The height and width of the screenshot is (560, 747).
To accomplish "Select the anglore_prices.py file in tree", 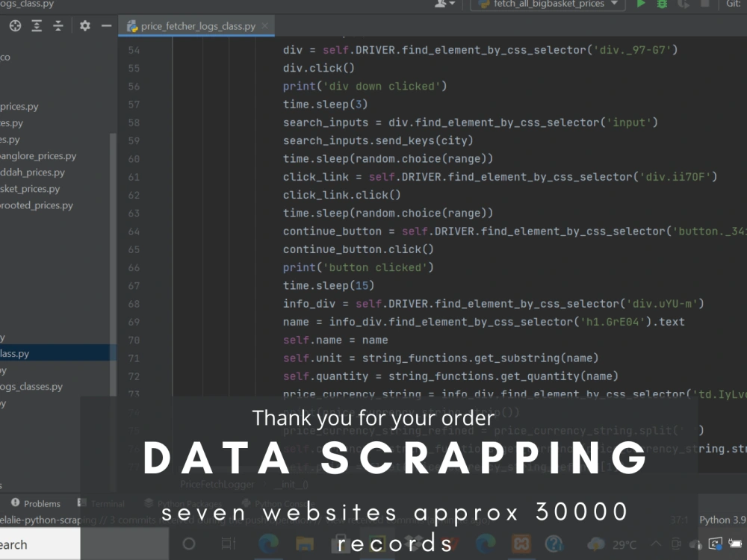I will tap(38, 156).
